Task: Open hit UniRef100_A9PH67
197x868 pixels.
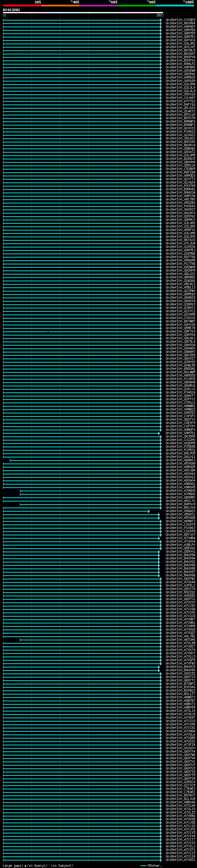Action: coord(180,26)
